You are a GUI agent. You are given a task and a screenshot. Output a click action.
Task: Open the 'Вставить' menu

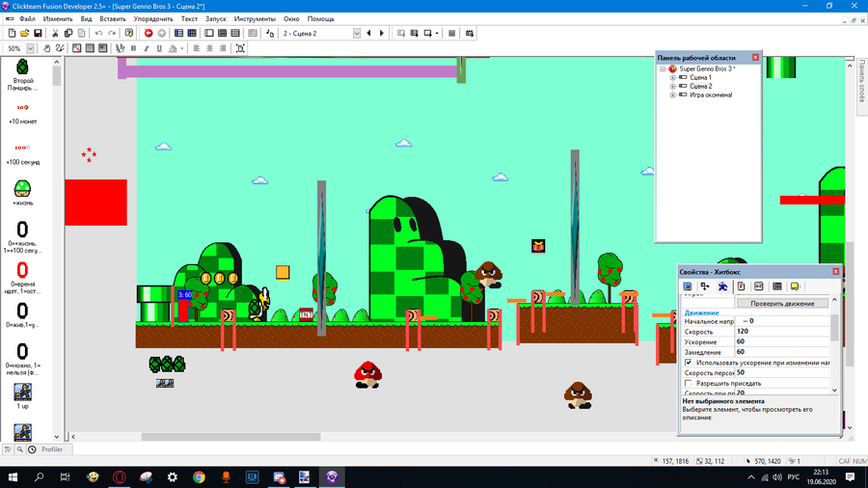click(x=112, y=18)
